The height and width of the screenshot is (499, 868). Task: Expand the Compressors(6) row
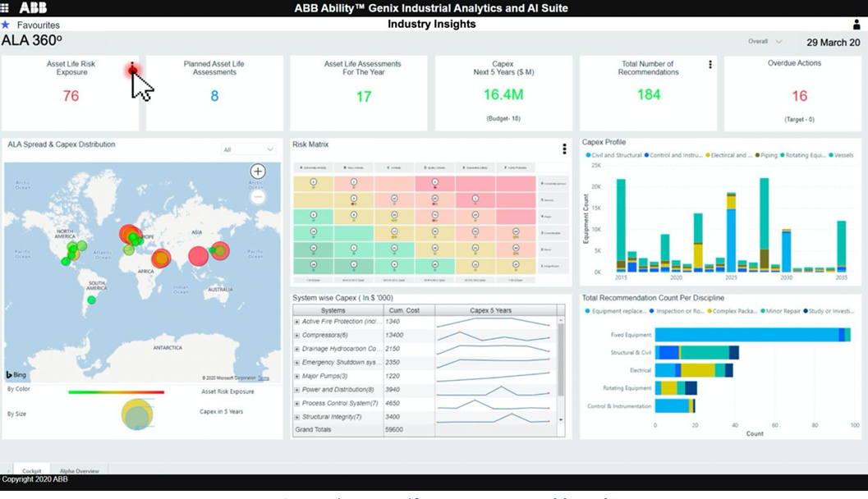point(297,335)
